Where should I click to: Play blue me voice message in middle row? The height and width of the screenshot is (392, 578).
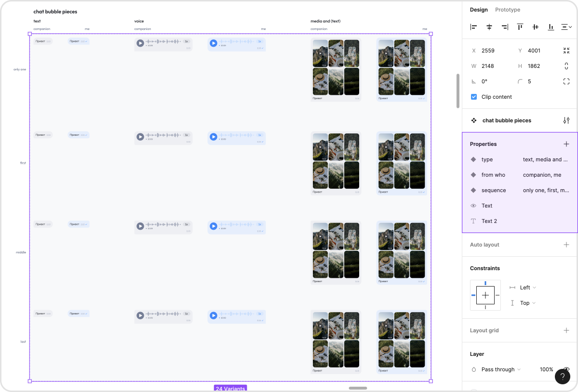point(214,226)
